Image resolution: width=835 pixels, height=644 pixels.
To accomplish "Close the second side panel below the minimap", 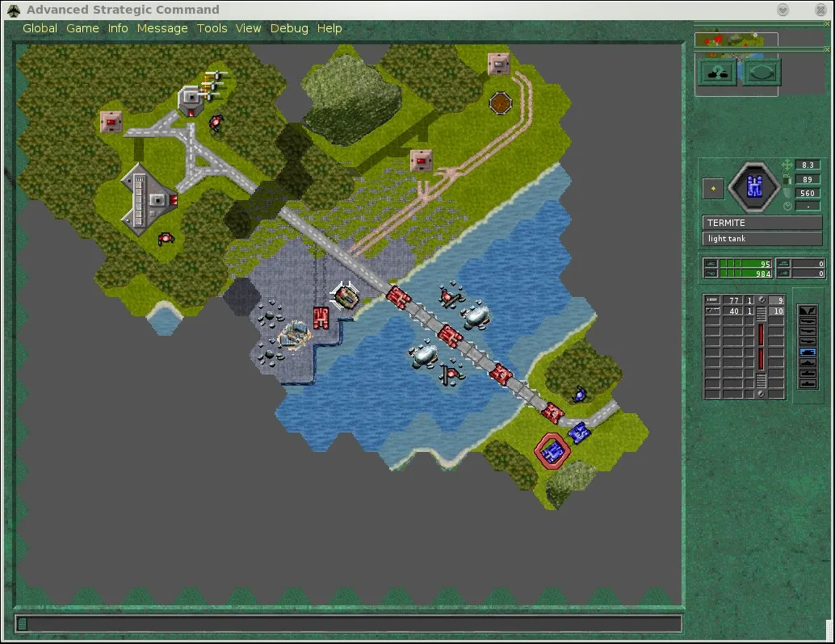I will pos(827,49).
